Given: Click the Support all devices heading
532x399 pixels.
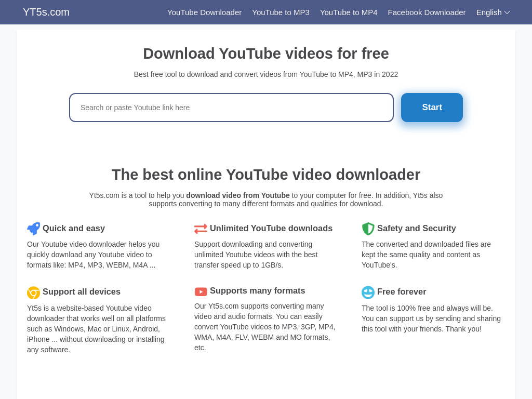Looking at the screenshot, I should point(82,292).
